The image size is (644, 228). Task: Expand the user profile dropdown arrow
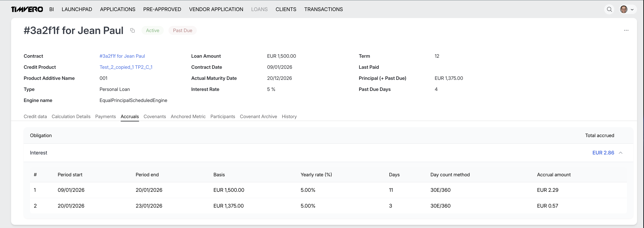coord(632,9)
